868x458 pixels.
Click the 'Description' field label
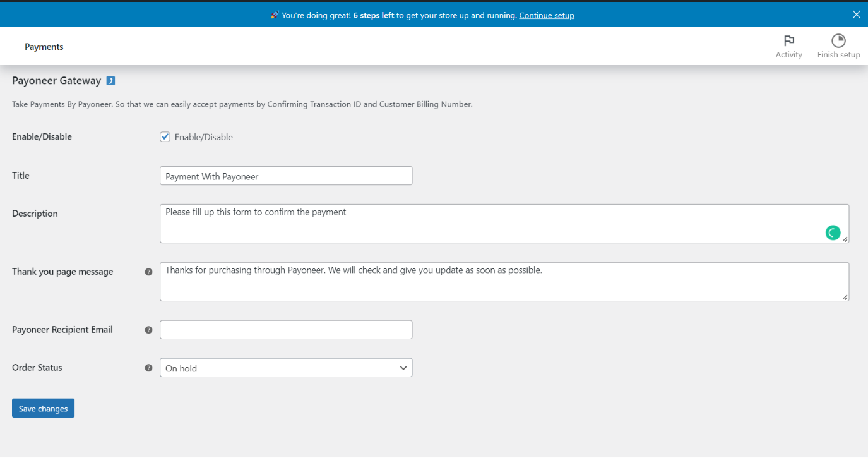(35, 213)
